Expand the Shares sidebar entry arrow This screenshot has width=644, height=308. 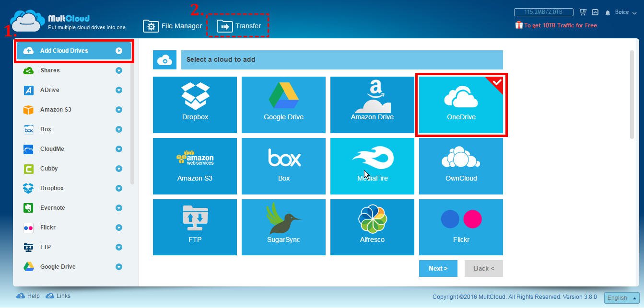coord(119,70)
